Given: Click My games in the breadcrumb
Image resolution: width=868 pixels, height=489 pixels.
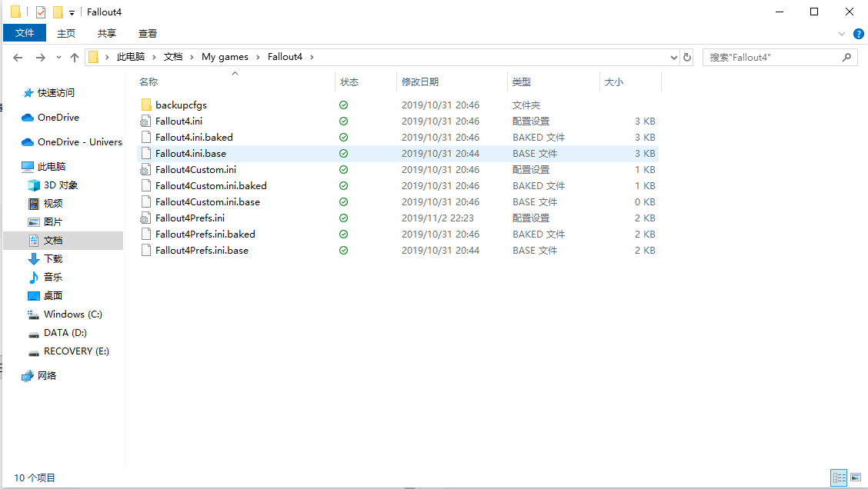Looking at the screenshot, I should (x=225, y=56).
